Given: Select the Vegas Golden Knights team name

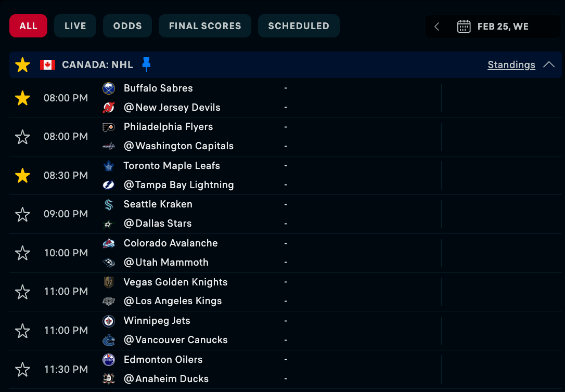Looking at the screenshot, I should click(175, 282).
